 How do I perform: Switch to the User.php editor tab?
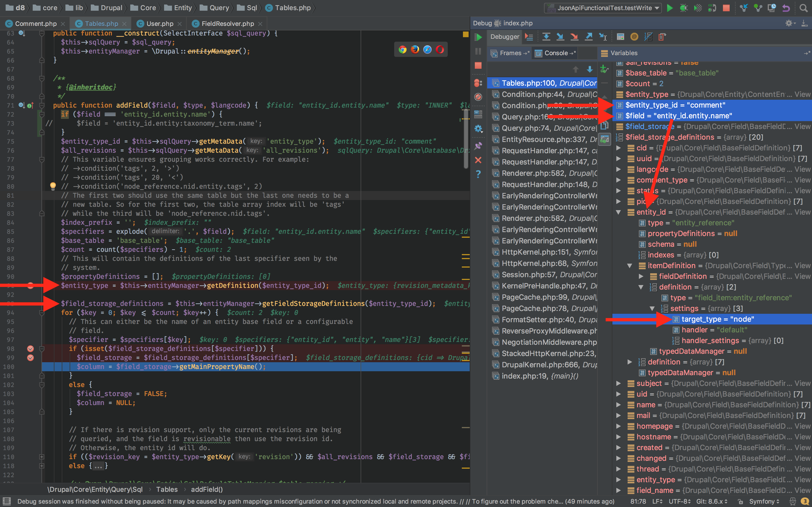tap(159, 23)
